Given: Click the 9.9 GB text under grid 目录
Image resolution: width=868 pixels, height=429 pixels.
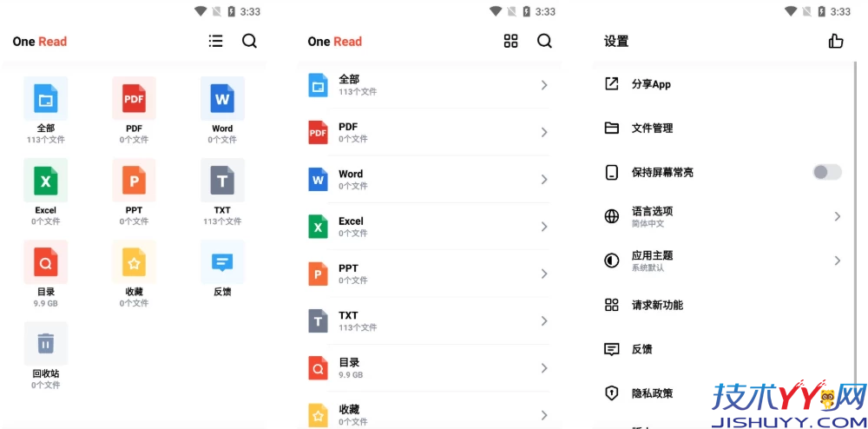Looking at the screenshot, I should tap(45, 303).
